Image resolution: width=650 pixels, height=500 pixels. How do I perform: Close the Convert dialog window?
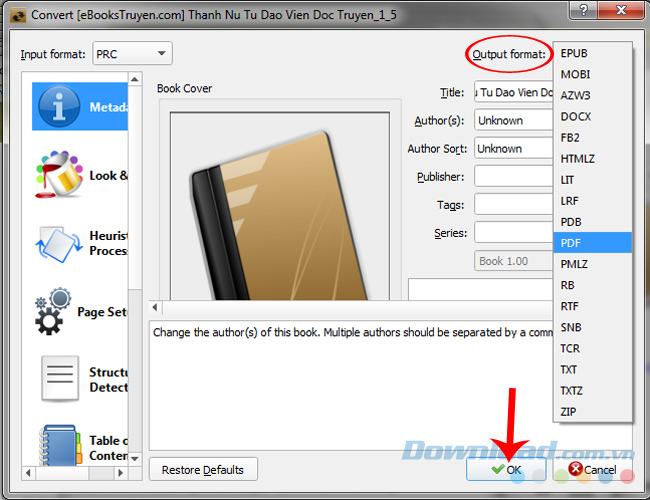621,10
